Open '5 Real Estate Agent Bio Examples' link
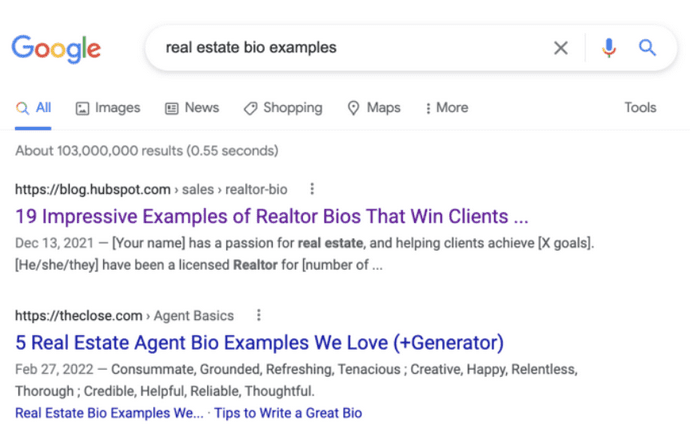The image size is (692, 434). 260,343
